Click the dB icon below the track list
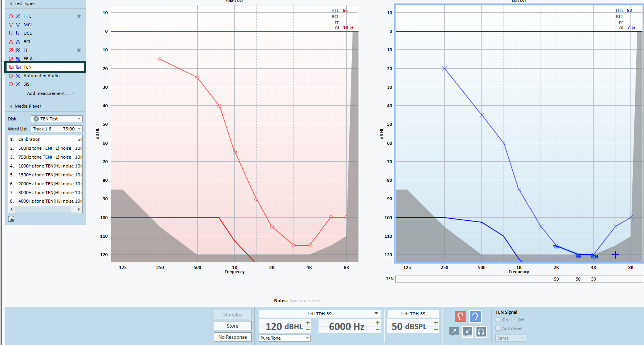Image resolution: width=644 pixels, height=345 pixels. click(12, 219)
